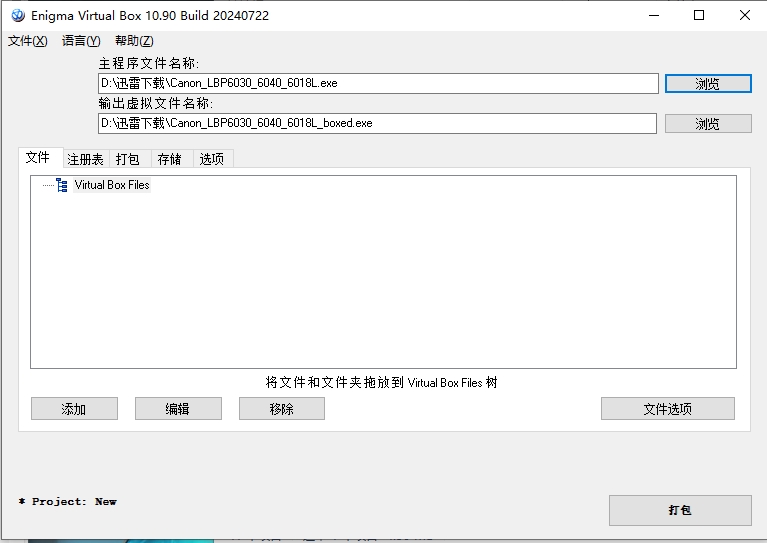The height and width of the screenshot is (543, 767).
Task: Select the Virtual Box Files tree node
Action: tap(112, 185)
